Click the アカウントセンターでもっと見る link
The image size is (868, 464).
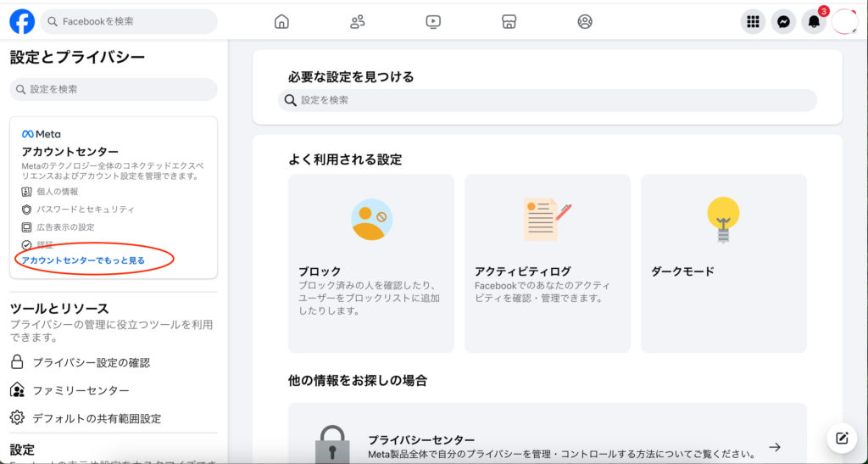point(83,260)
